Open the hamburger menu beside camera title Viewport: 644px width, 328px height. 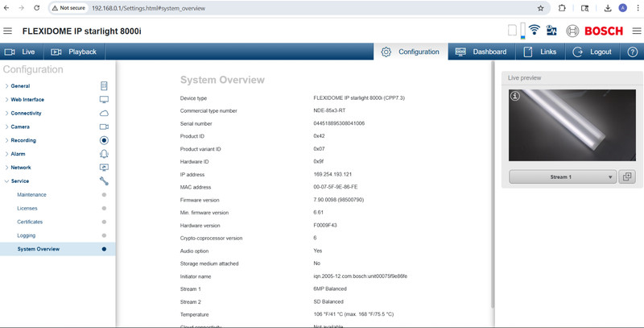pos(7,31)
